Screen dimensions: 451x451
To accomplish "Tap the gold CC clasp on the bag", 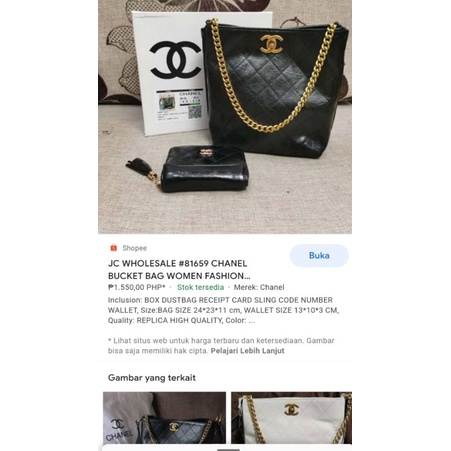I will coord(271,44).
